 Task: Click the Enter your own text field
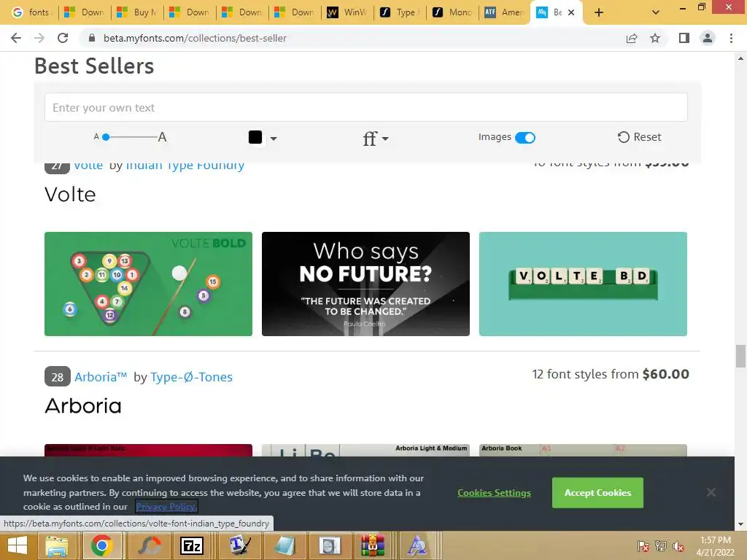point(366,108)
